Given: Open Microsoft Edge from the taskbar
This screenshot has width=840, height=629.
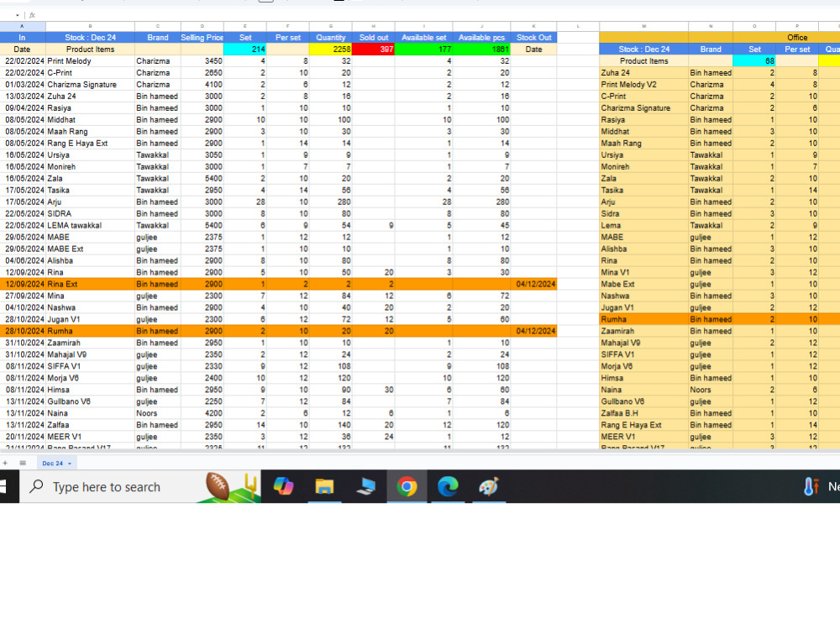Looking at the screenshot, I should (448, 486).
